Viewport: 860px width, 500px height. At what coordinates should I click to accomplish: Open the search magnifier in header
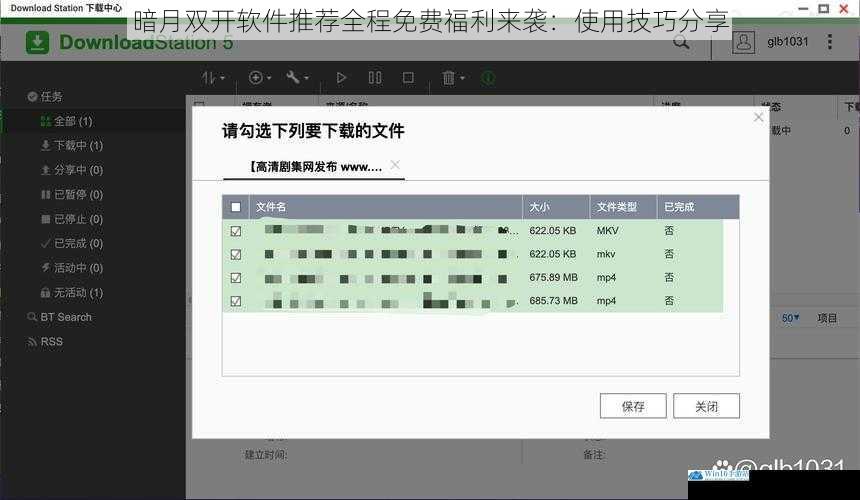pyautogui.click(x=681, y=42)
